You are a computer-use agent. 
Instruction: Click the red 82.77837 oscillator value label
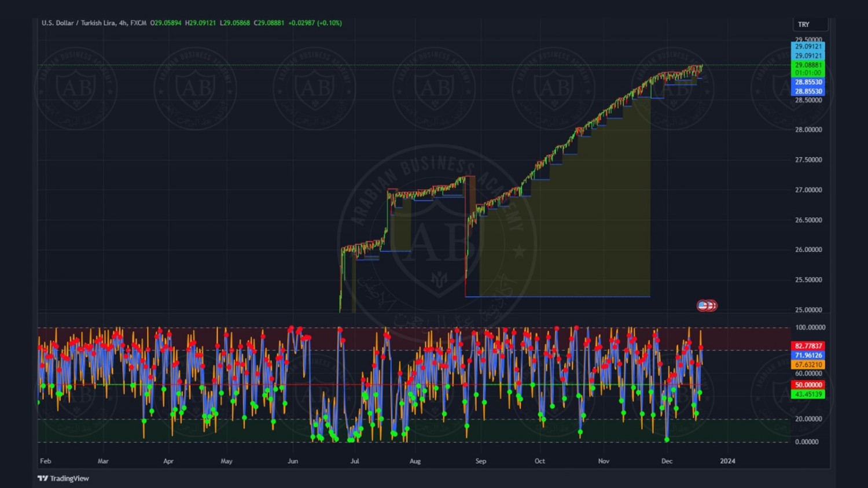click(x=808, y=346)
